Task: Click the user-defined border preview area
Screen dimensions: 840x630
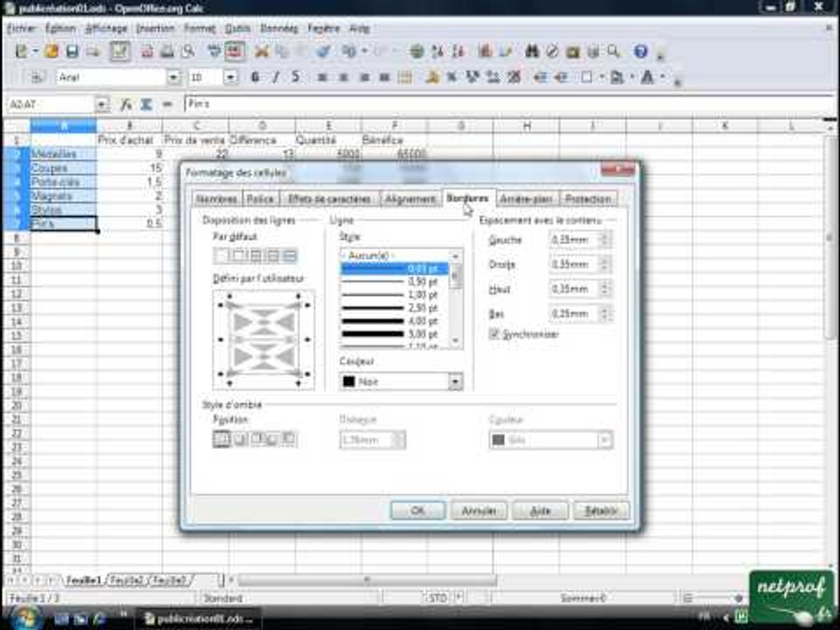Action: click(263, 339)
